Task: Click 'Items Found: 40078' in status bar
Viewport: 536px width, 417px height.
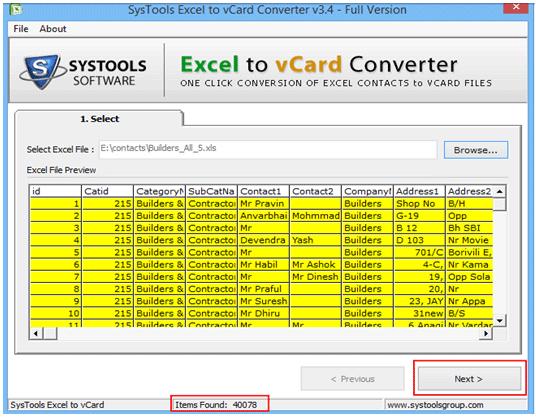Action: click(x=216, y=405)
